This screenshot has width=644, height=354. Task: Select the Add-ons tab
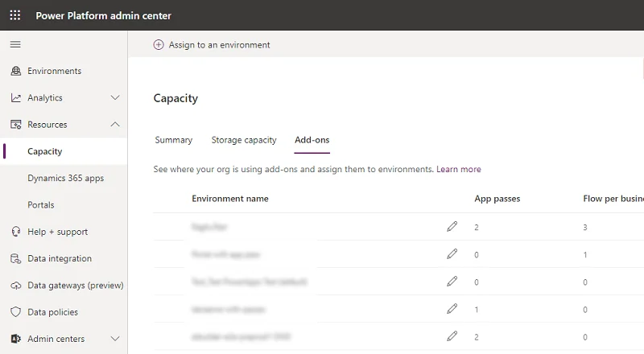coord(312,140)
